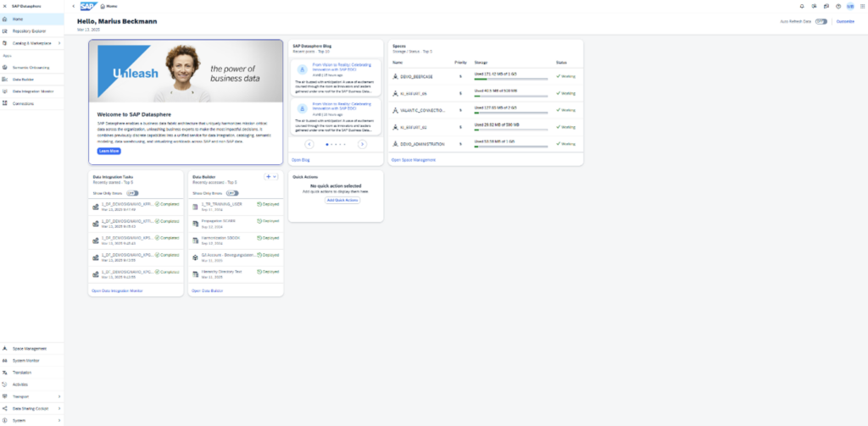868x426 pixels.
Task: Open the plus dropdown in Data Builder card
Action: pyautogui.click(x=271, y=177)
